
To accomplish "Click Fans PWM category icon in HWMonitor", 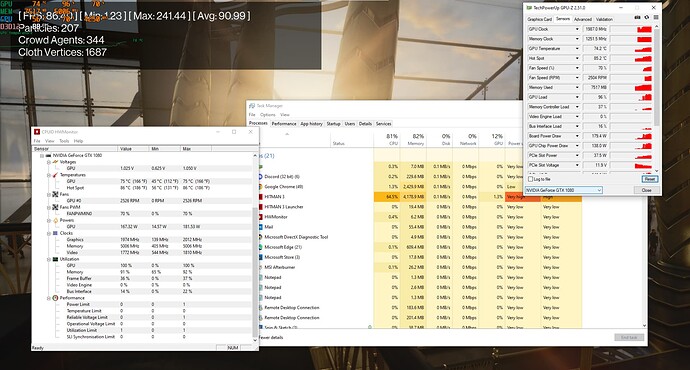I will click(x=55, y=207).
